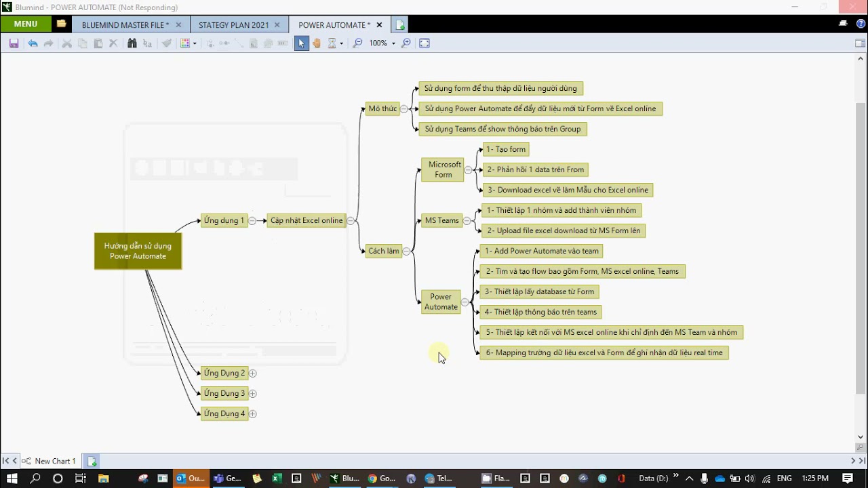The image size is (868, 488).
Task: Select the '1- Tạo form' topic
Action: 505,149
